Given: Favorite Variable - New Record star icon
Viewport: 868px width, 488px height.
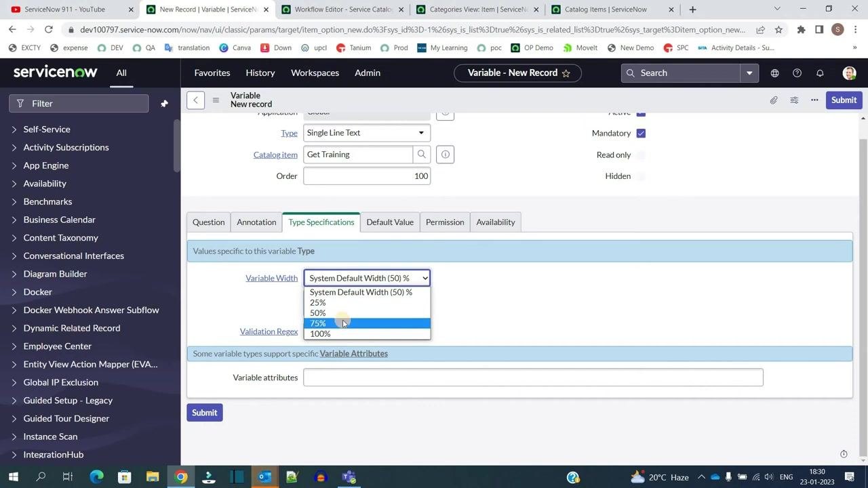Looking at the screenshot, I should click(566, 73).
